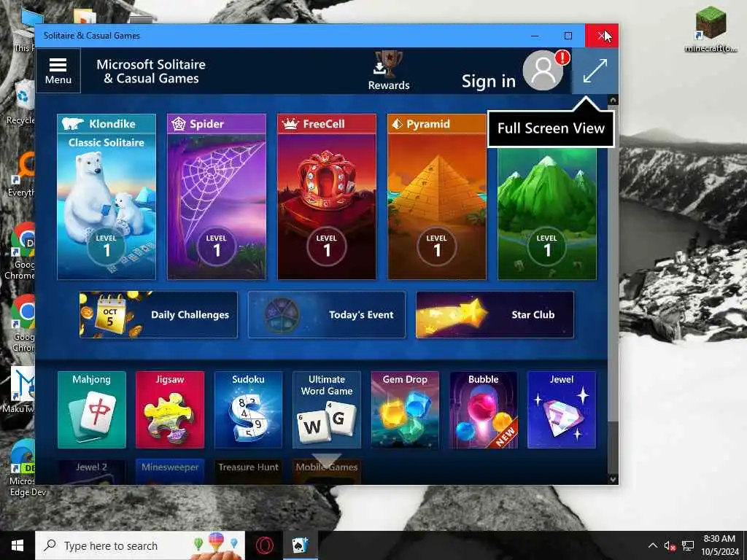Click the profile avatar icon
Viewport: 747px width, 560px height.
point(543,71)
